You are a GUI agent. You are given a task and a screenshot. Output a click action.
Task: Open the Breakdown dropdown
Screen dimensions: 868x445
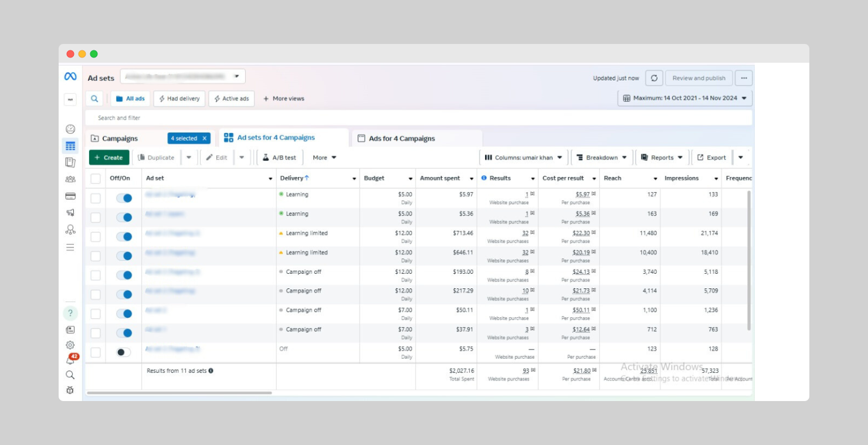(602, 158)
